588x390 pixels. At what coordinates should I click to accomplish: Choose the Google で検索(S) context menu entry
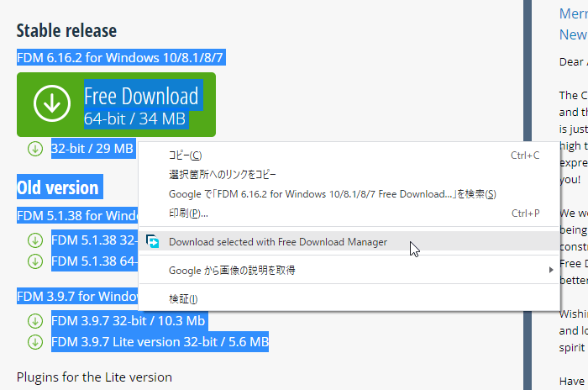point(349,194)
